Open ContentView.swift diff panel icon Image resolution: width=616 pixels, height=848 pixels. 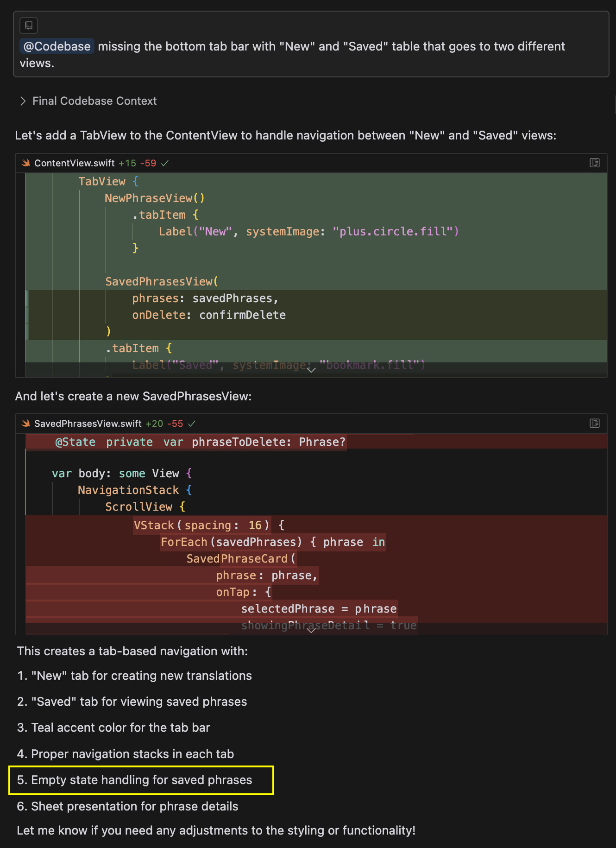coord(594,163)
